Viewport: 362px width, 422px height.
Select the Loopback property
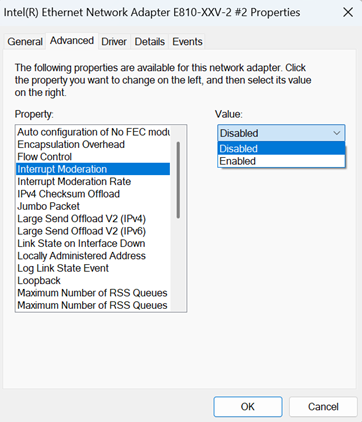pos(93,280)
